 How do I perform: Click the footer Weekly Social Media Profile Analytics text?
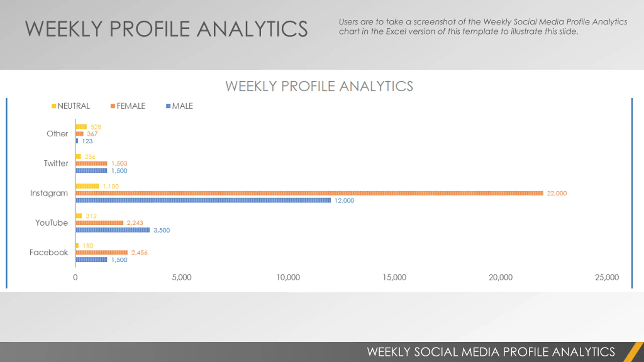click(491, 352)
